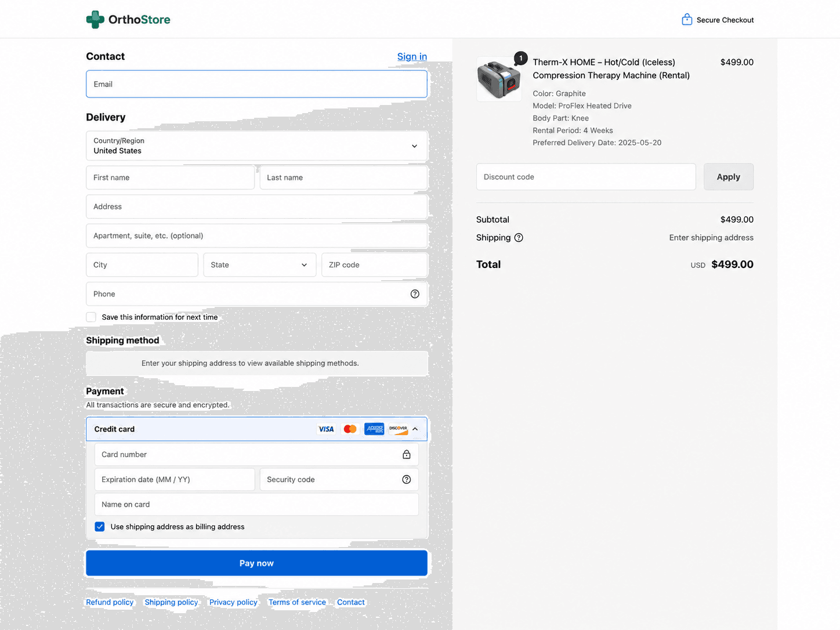This screenshot has width=840, height=630.
Task: Click the OrthoStore brand name text
Action: click(139, 20)
